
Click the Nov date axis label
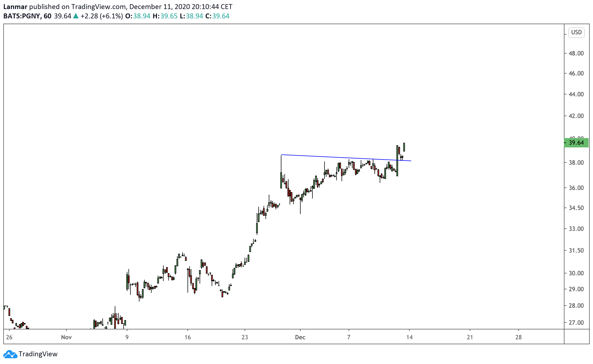(66, 337)
